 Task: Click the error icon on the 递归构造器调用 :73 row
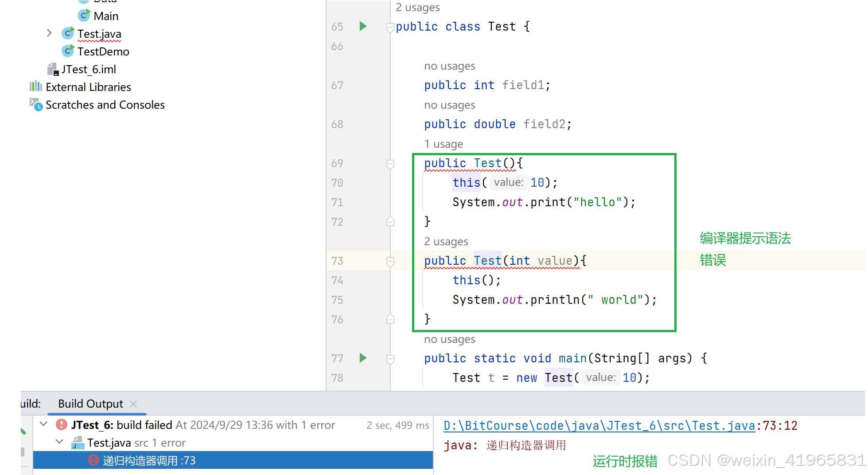[x=93, y=460]
